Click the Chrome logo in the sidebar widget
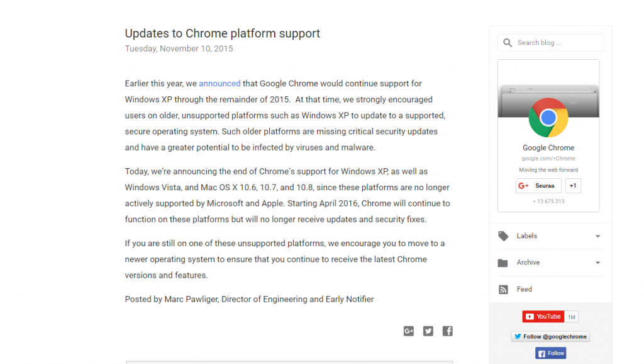This screenshot has height=364, width=644. point(548,117)
